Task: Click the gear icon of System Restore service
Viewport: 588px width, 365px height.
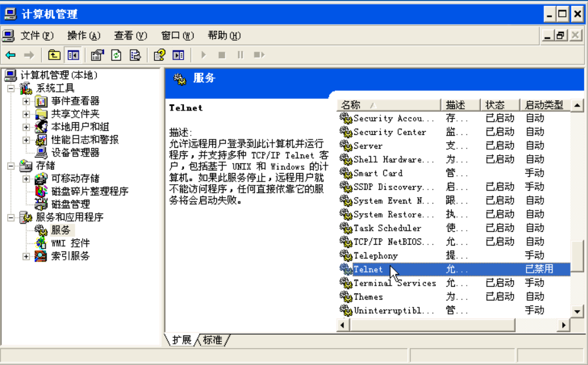Action: point(346,214)
